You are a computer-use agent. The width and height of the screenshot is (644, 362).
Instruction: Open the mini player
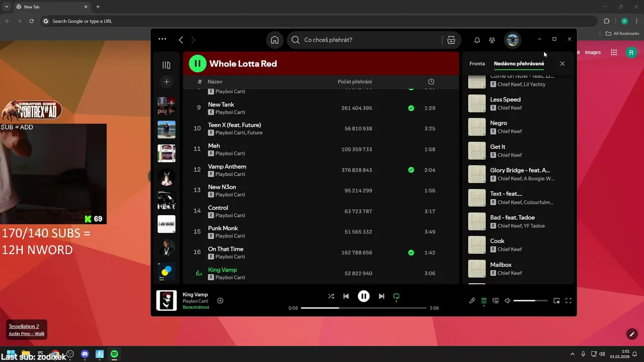[x=556, y=301]
